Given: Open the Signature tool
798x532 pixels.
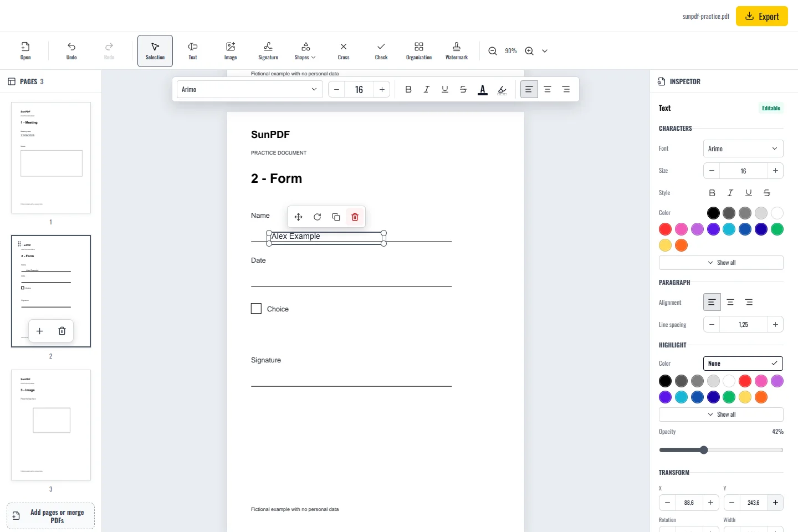Looking at the screenshot, I should [x=268, y=51].
